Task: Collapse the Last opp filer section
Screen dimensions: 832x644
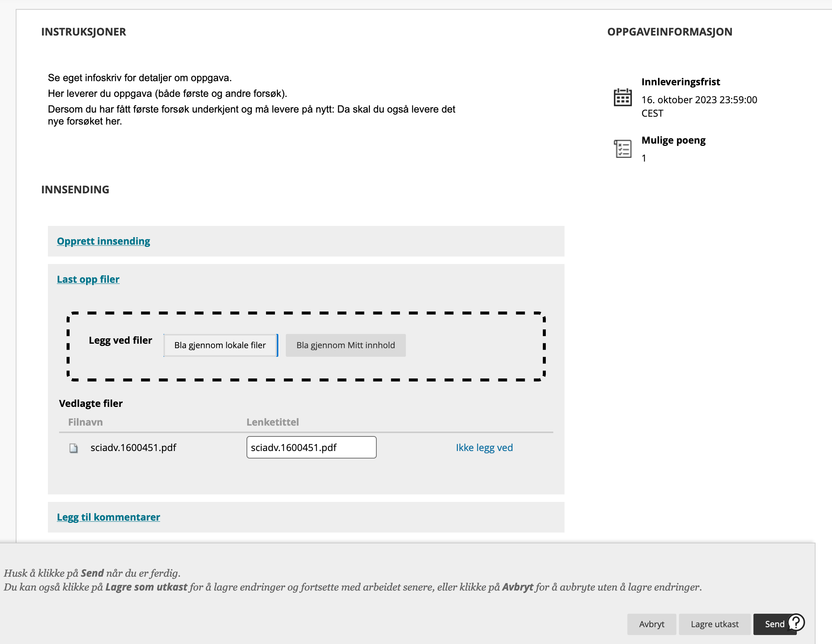Action: coord(88,279)
